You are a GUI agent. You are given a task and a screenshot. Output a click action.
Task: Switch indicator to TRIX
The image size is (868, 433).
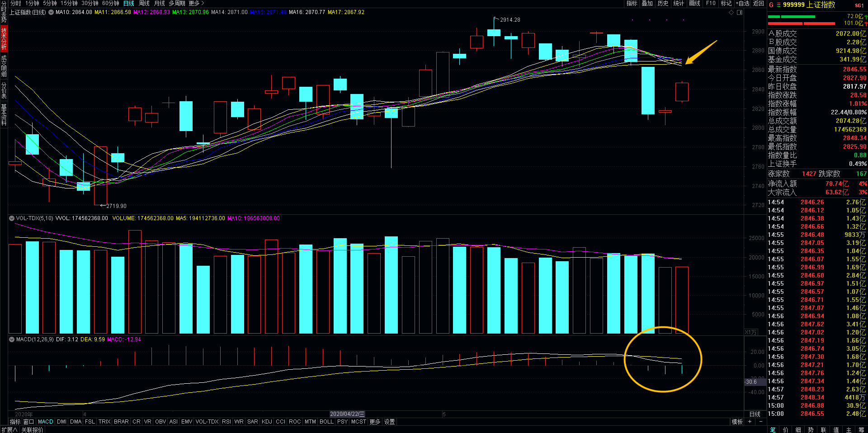[104, 422]
